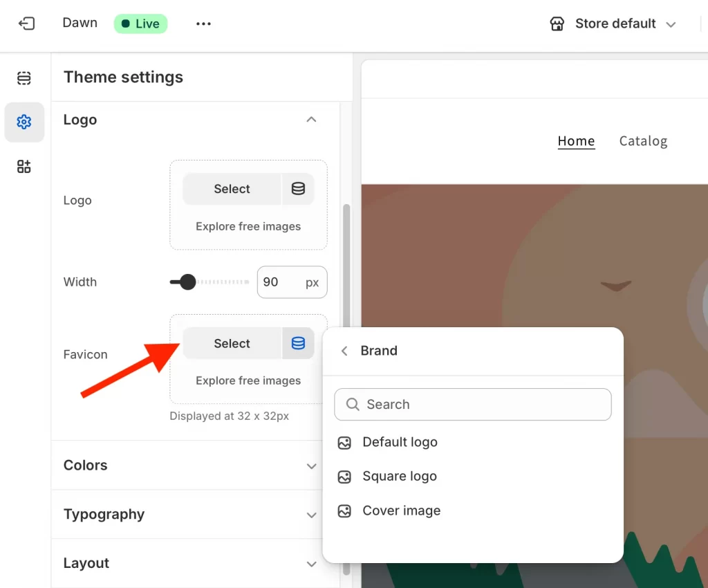This screenshot has height=588, width=708.
Task: Click the dynamic source icon beside Favicon Select
Action: [x=298, y=343]
